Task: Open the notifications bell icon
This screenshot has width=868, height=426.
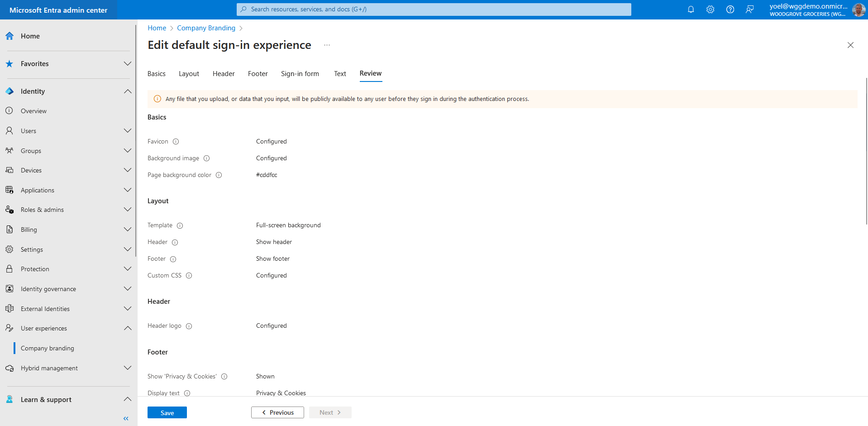Action: [691, 10]
